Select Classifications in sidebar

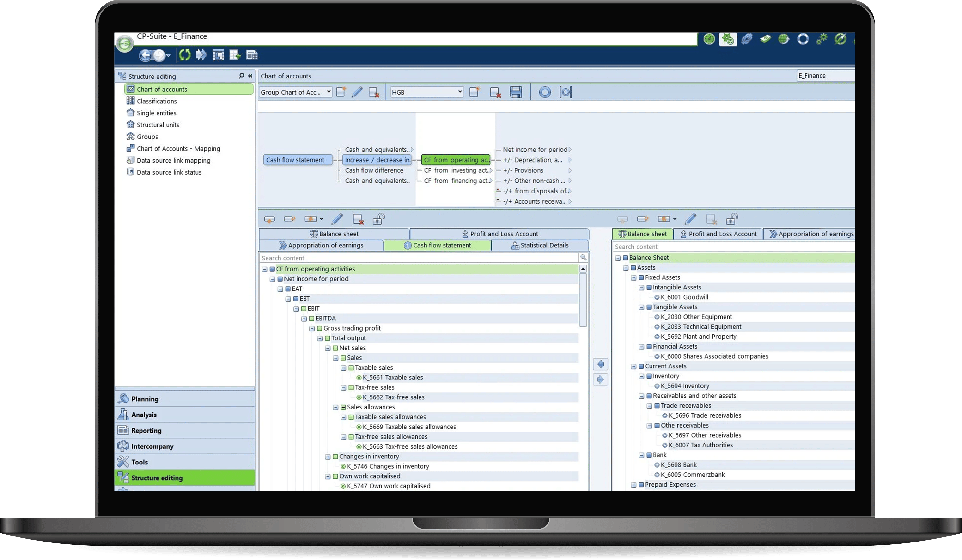tap(157, 101)
